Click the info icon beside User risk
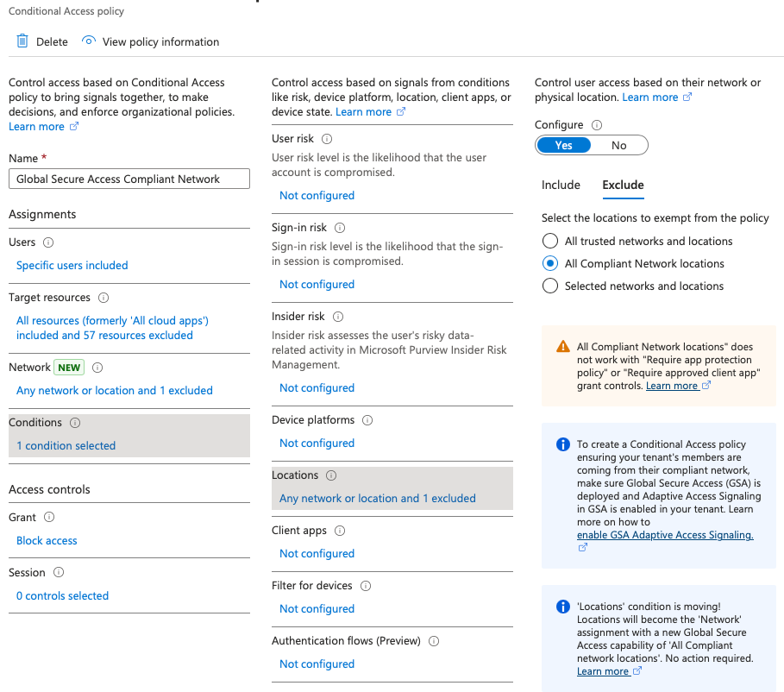This screenshot has height=692, width=784. click(327, 139)
